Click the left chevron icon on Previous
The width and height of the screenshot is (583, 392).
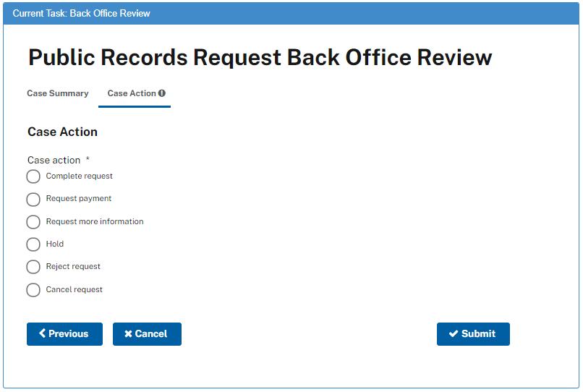click(42, 333)
